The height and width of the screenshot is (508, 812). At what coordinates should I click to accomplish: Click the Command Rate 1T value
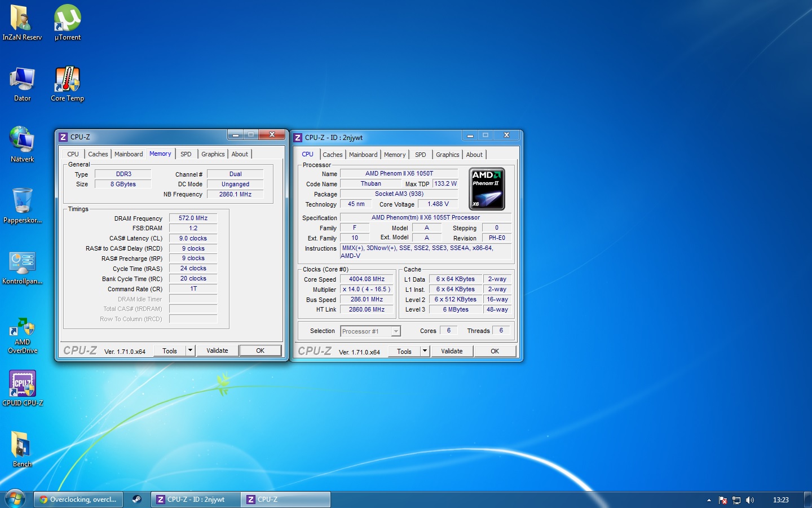click(x=193, y=288)
